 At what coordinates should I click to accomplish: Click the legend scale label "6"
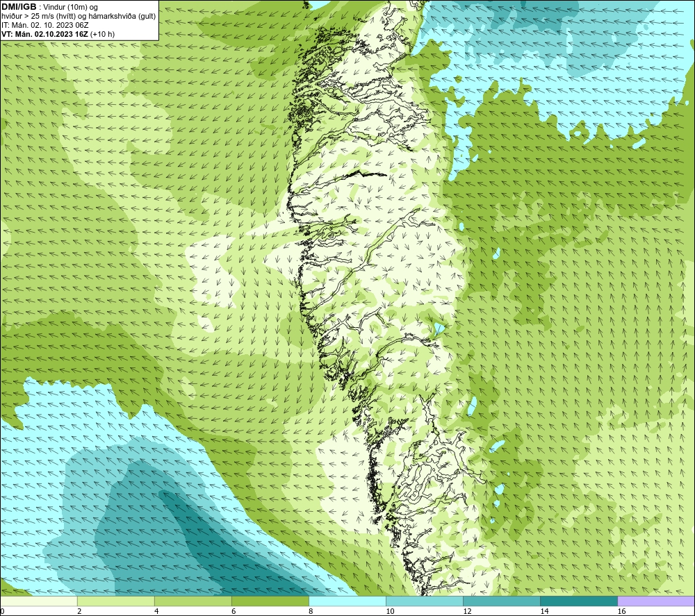click(234, 612)
